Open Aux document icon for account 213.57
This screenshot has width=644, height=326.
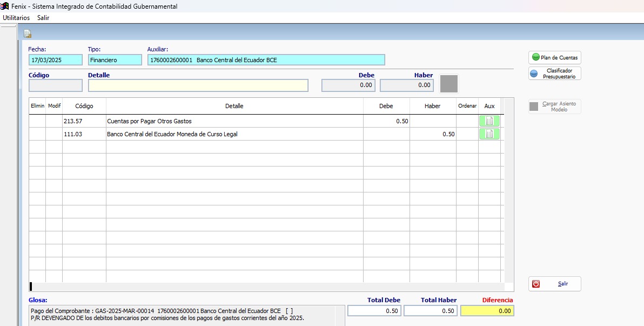tap(489, 121)
